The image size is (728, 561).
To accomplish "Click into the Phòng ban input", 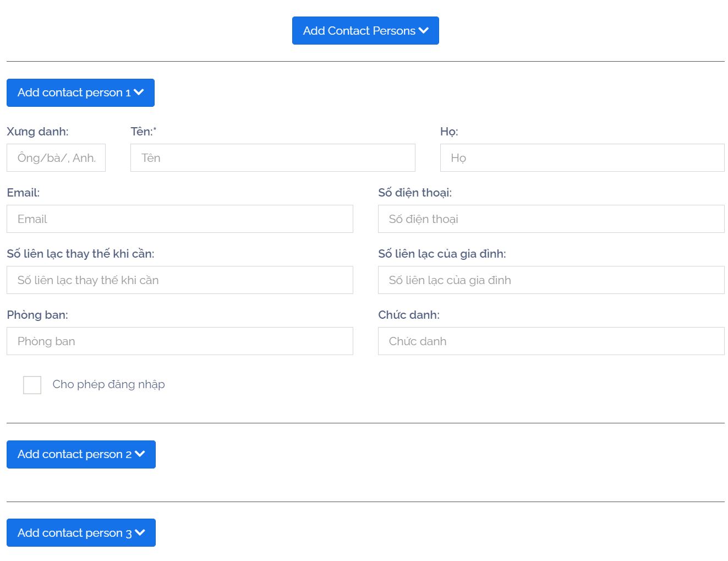I will click(179, 341).
